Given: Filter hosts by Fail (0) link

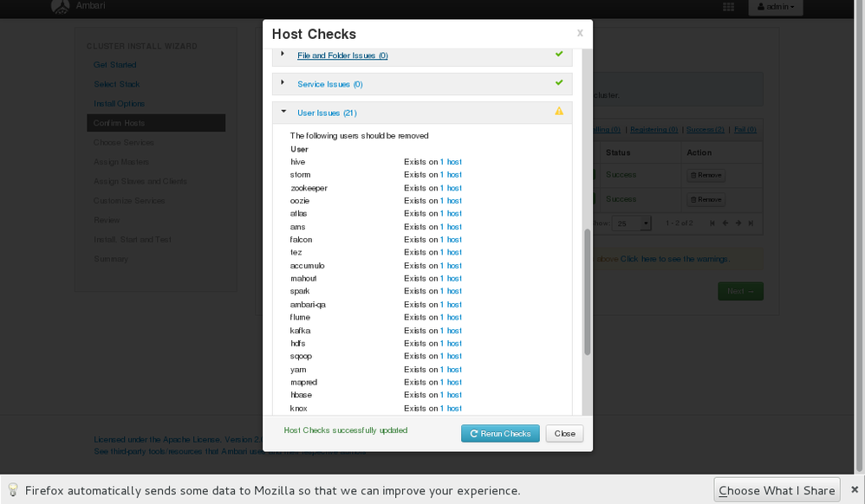Looking at the screenshot, I should (745, 130).
